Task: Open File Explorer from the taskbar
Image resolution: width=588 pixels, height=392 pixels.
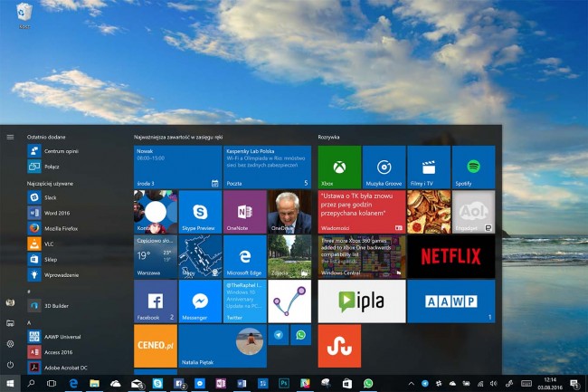Action: pyautogui.click(x=94, y=383)
